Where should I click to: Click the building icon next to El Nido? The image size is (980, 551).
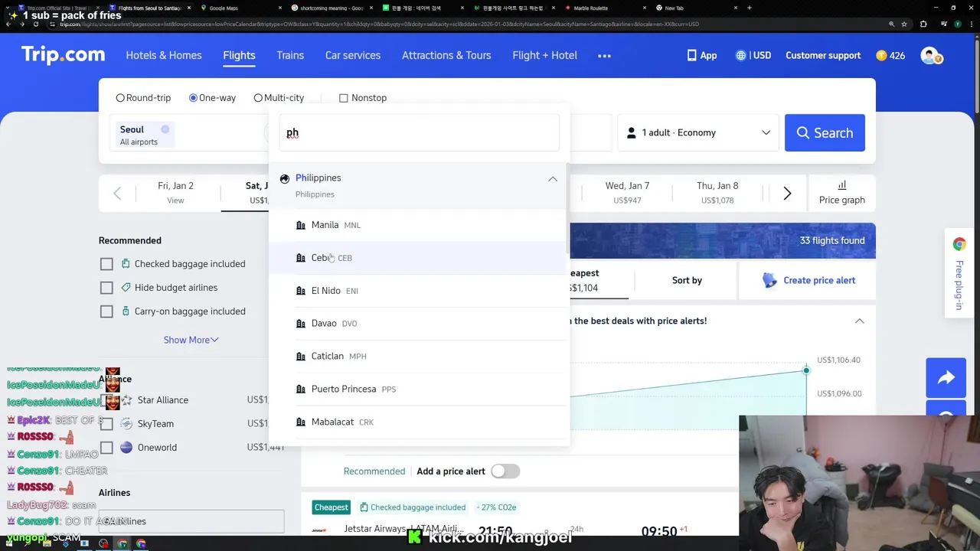301,291
